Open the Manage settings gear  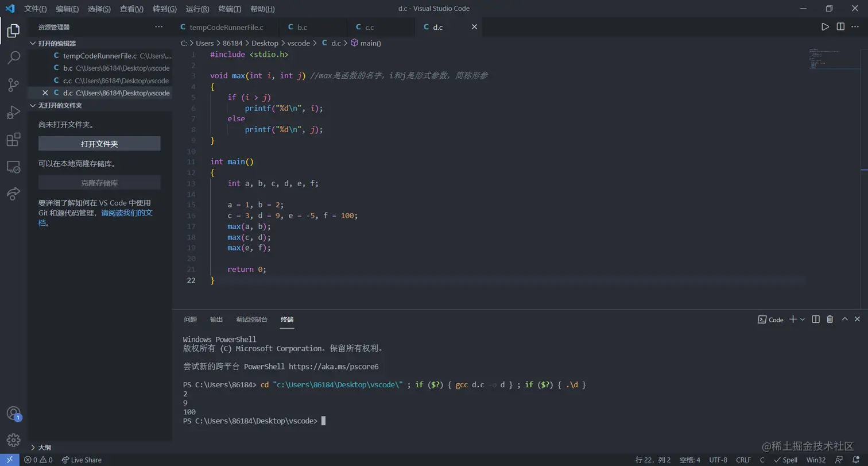pyautogui.click(x=13, y=440)
